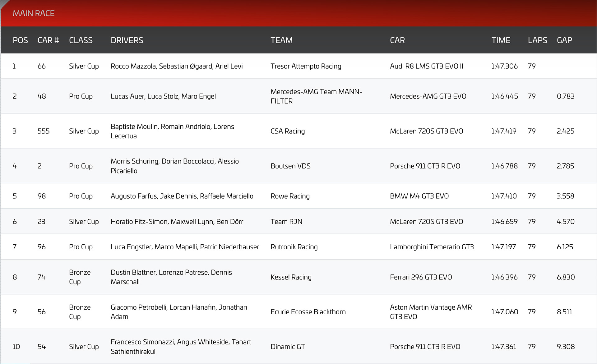
Task: Click car number 48
Action: tap(42, 96)
